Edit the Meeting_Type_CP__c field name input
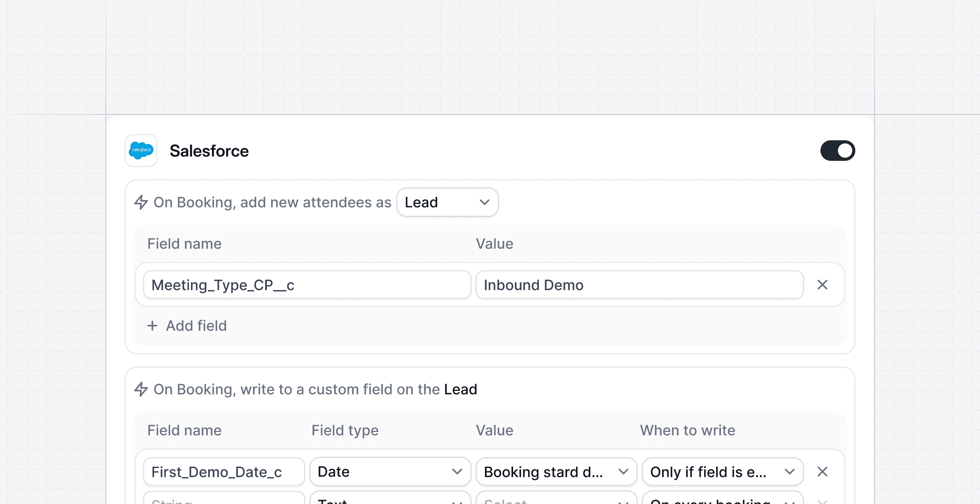 tap(307, 285)
